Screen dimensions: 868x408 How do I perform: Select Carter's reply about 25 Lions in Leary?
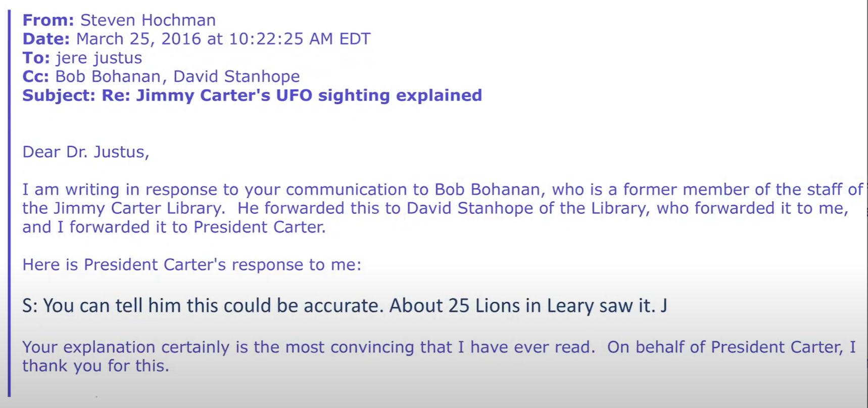tap(345, 306)
